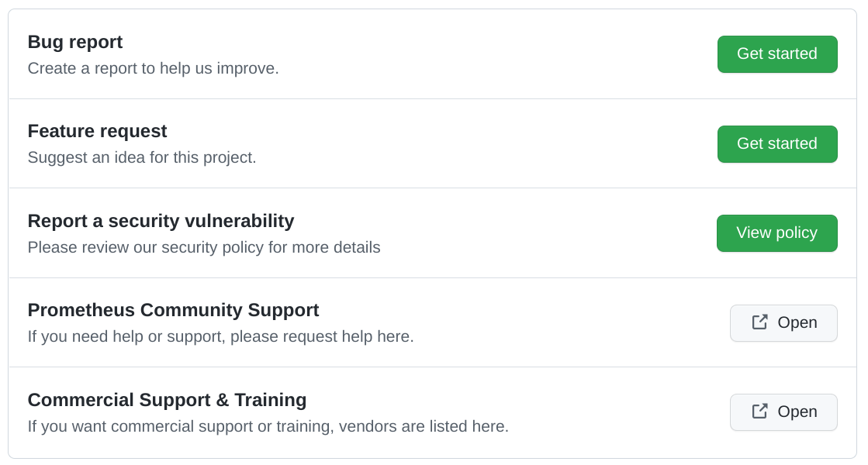The height and width of the screenshot is (465, 868).
Task: Click the security policy description line
Action: (204, 247)
